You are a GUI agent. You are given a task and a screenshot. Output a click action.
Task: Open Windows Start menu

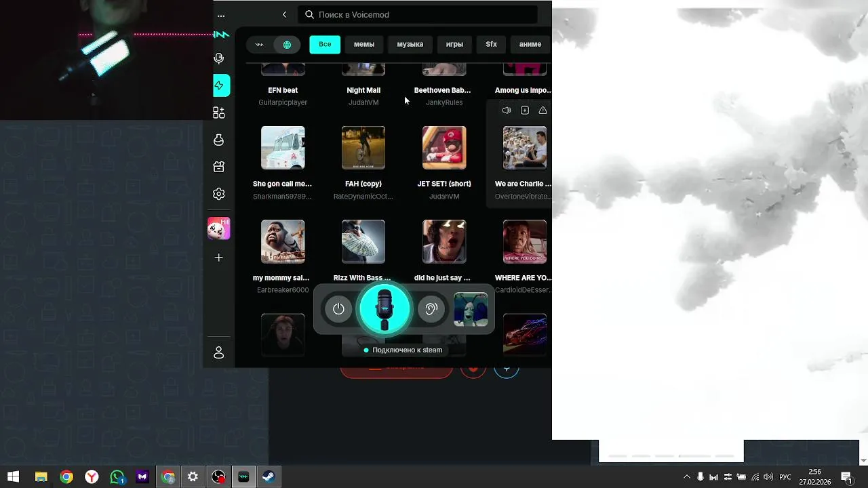pos(13,477)
